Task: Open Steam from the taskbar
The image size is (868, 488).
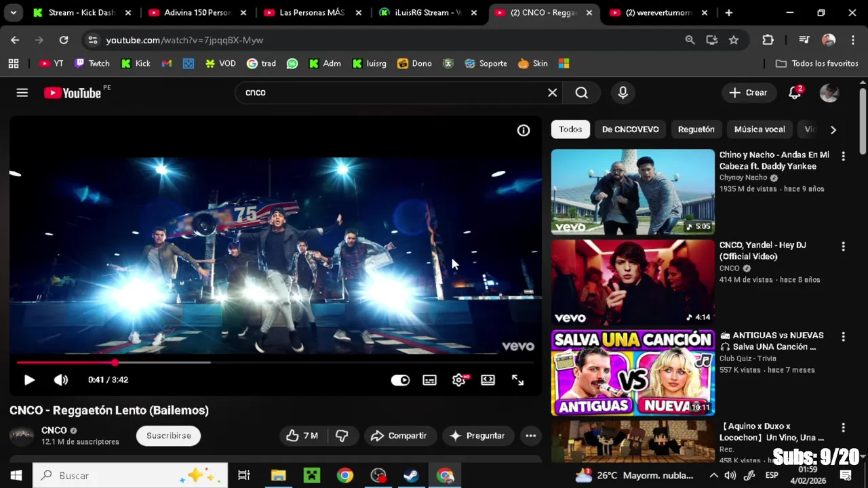Action: pyautogui.click(x=411, y=475)
